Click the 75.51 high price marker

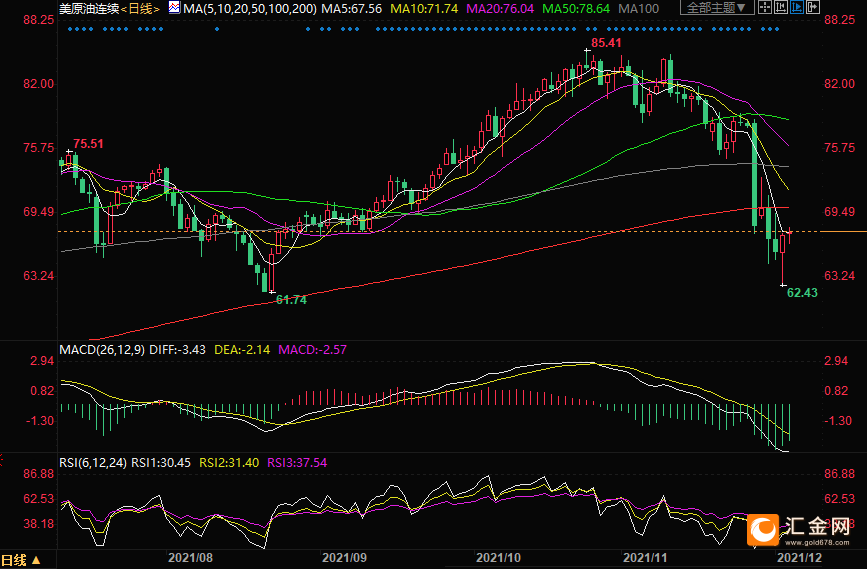click(88, 144)
